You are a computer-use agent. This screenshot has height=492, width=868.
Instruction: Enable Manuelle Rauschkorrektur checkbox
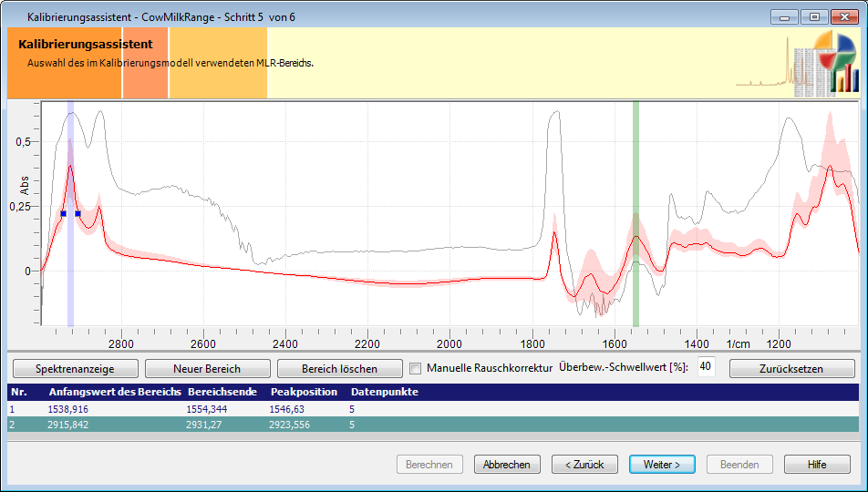416,369
